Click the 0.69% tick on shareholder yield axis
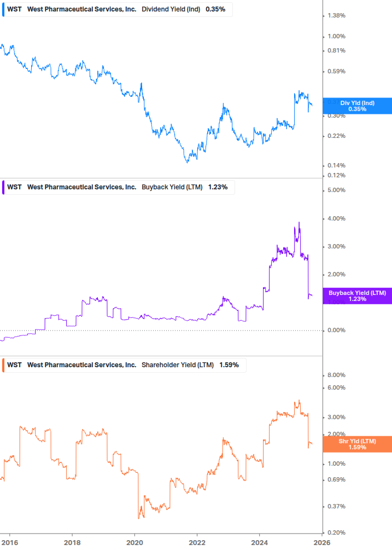The image size is (392, 550). [x=336, y=479]
